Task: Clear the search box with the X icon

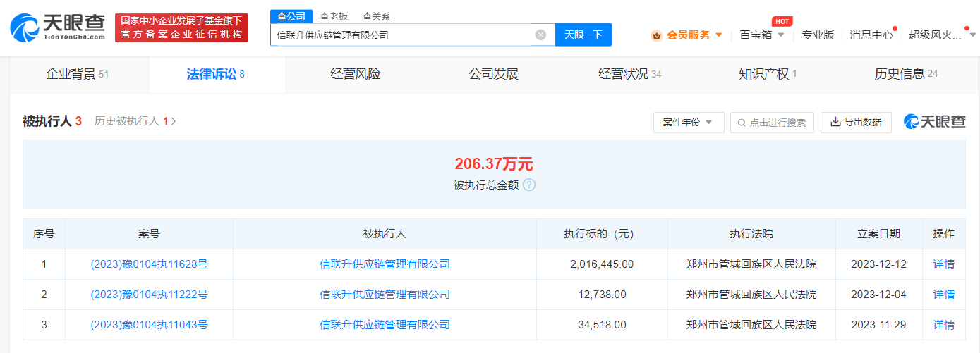Action: click(540, 35)
